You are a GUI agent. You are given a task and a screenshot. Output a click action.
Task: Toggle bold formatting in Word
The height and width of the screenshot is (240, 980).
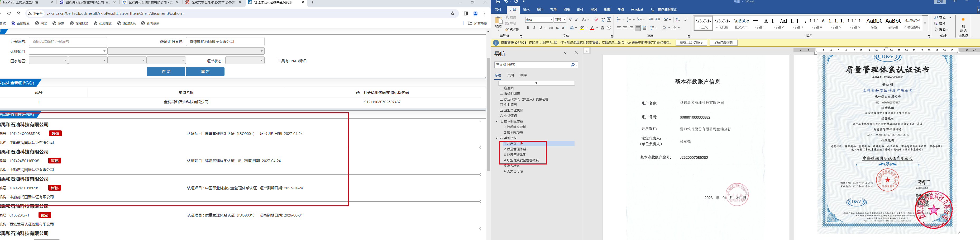pyautogui.click(x=528, y=28)
